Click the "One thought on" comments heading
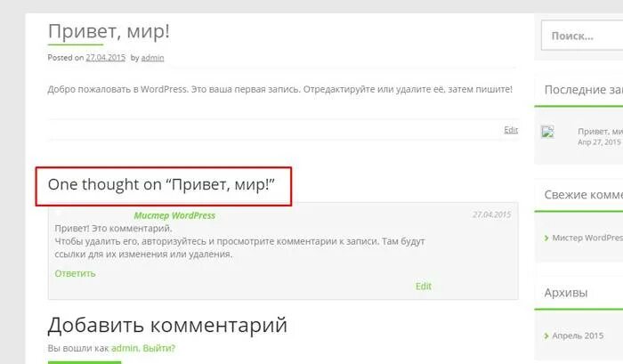Image resolution: width=623 pixels, height=364 pixels. point(161,185)
